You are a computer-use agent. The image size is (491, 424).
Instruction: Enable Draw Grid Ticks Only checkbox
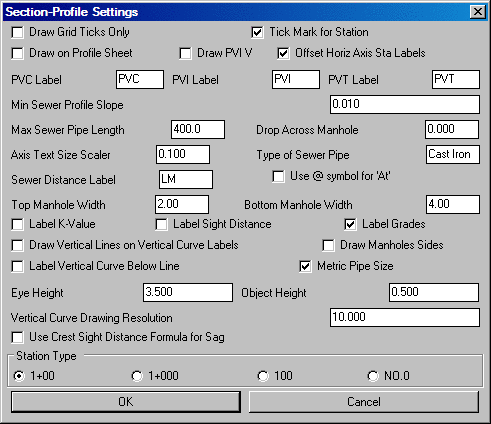click(x=17, y=33)
